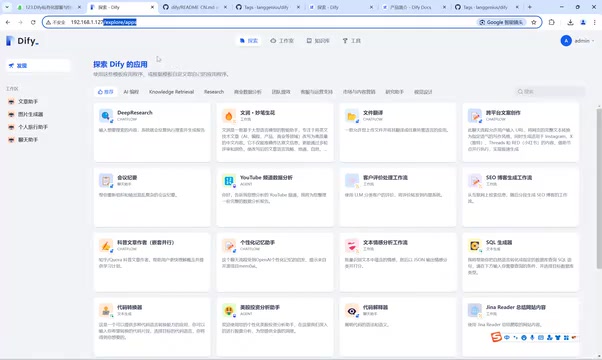Switch to the dify/README_CN browser tab
Screen dimensions: 602x360
click(195, 7)
